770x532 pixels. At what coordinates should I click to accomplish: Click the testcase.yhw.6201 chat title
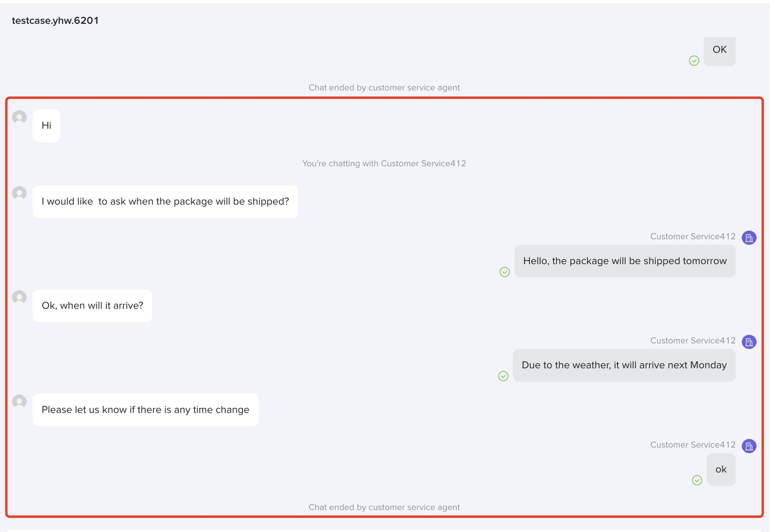pos(55,20)
